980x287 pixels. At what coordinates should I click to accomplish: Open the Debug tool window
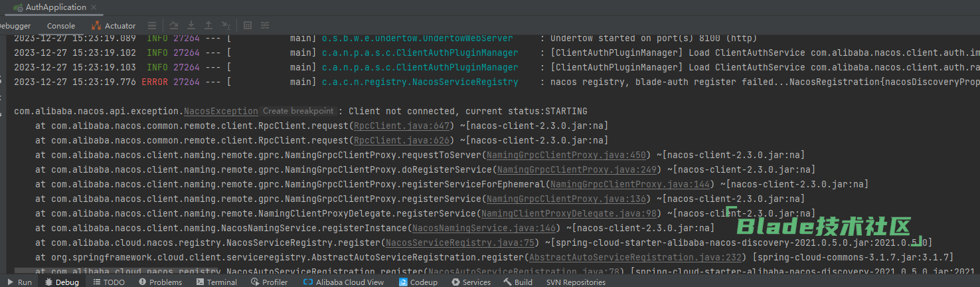tap(62, 282)
